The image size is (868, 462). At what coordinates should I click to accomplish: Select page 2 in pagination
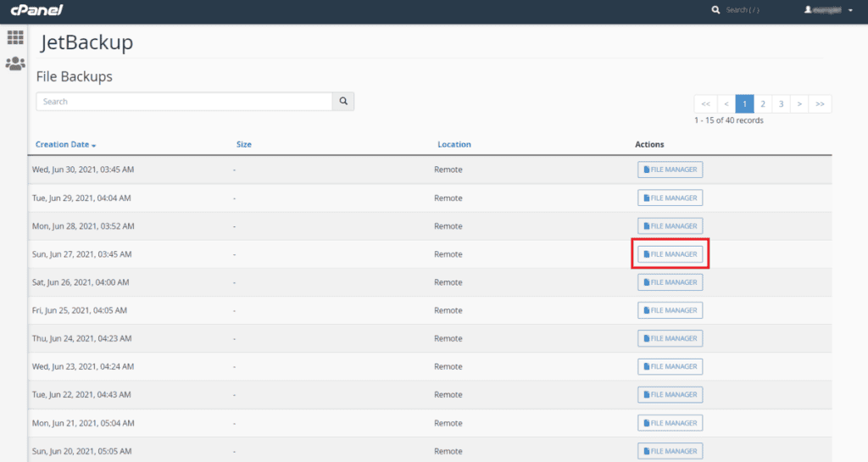tap(763, 104)
